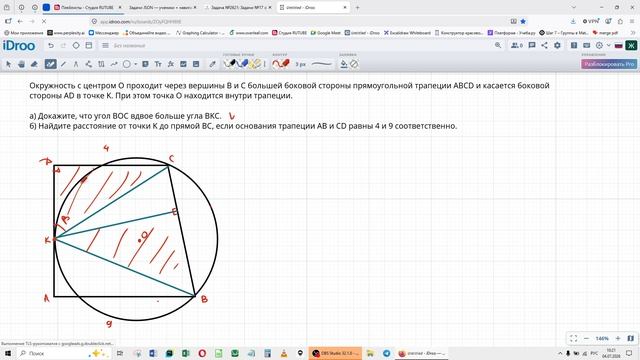640x360 pixels.
Task: Edit the untitled board name field
Action: pos(129,46)
